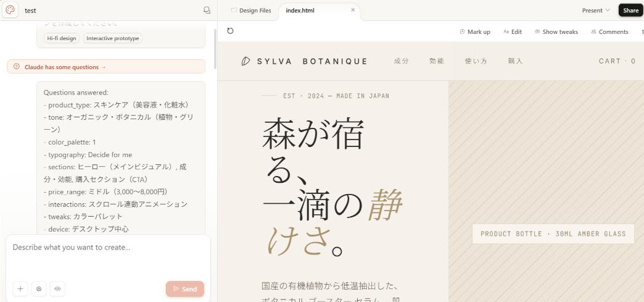This screenshot has height=302, width=644.
Task: Click the product_type: スキンケア line
Action: (118, 105)
